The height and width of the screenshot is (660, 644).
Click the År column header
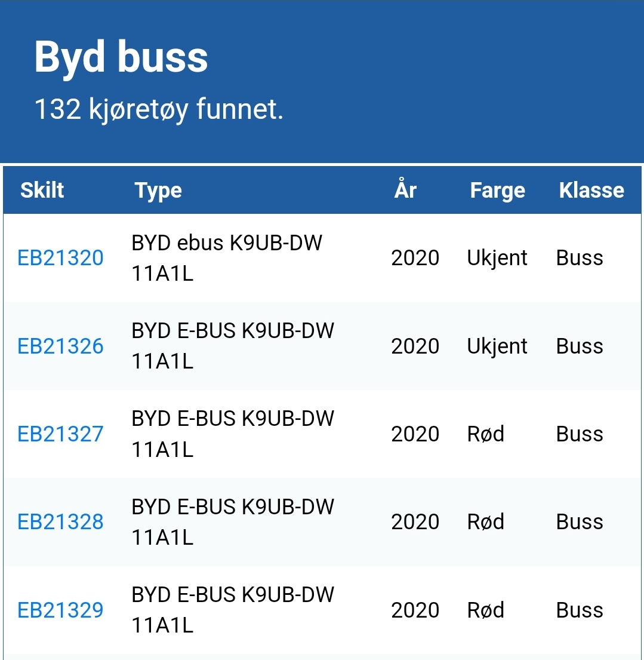(x=405, y=191)
